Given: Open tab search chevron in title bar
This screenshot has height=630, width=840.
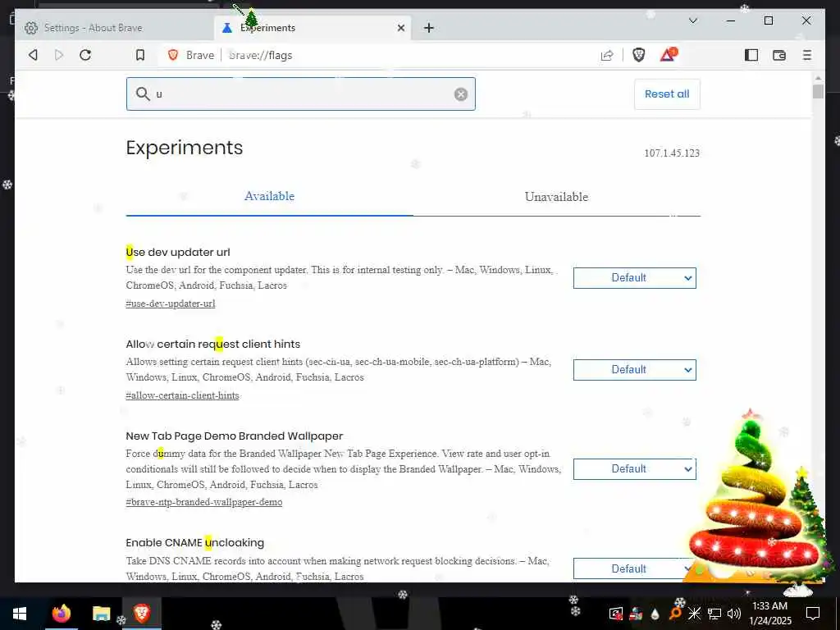Looking at the screenshot, I should pyautogui.click(x=692, y=21).
